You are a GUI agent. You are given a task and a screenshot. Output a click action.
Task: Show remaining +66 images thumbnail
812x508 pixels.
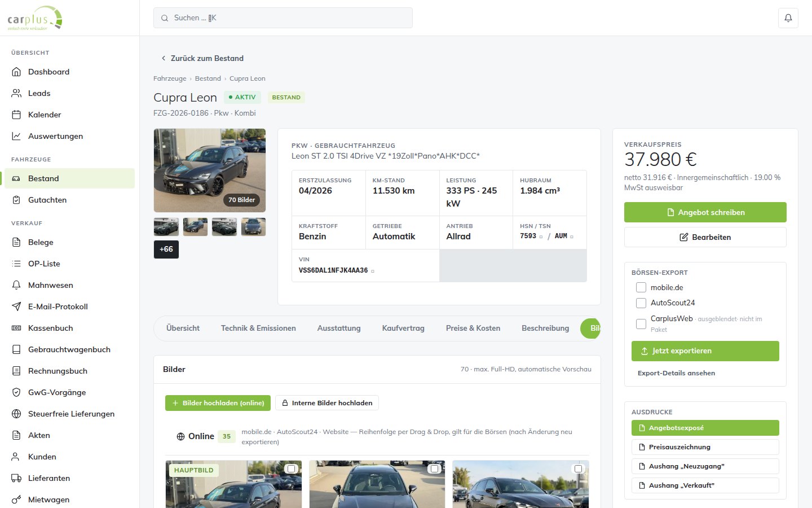pos(166,249)
